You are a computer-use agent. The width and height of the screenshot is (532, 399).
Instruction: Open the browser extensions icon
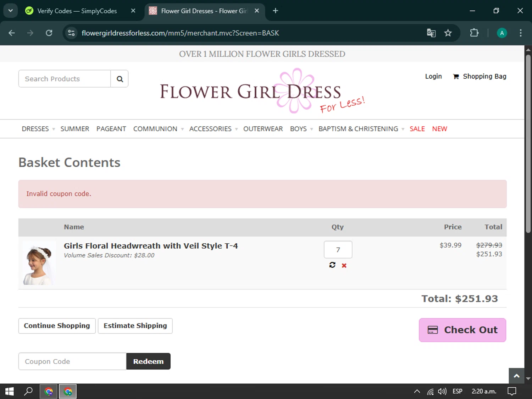point(474,33)
